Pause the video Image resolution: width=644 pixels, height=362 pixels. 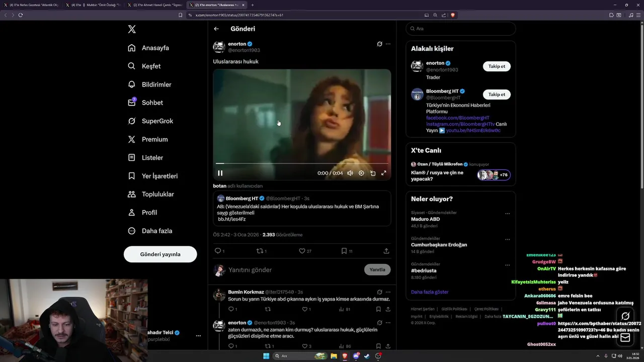click(220, 173)
